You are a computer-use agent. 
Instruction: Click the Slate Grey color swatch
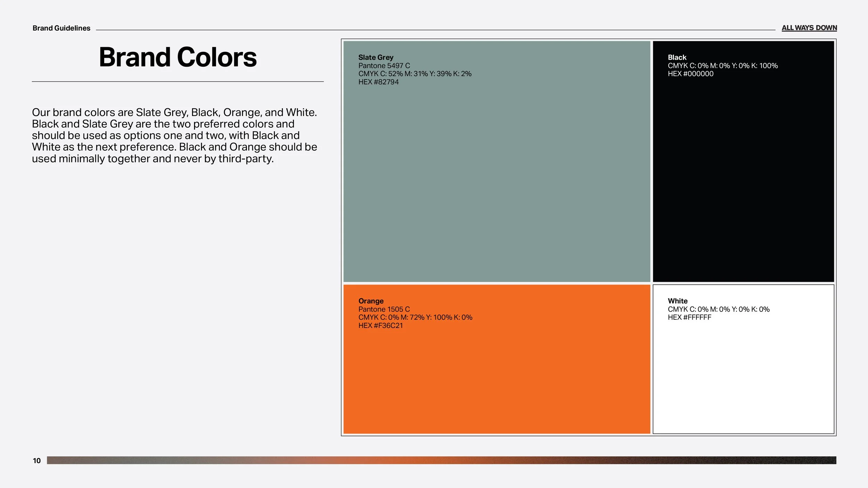(496, 180)
